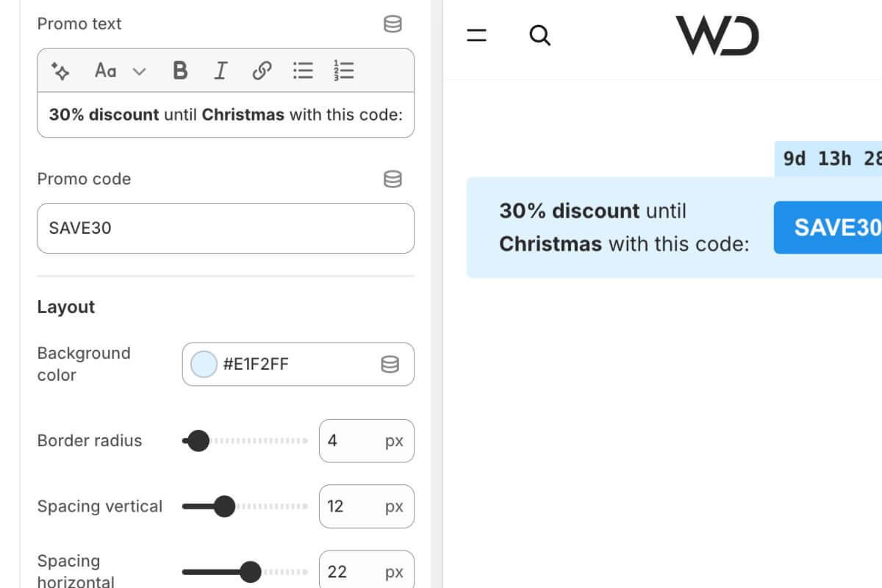Connect dynamic source for Background color
The image size is (882, 588).
click(390, 364)
